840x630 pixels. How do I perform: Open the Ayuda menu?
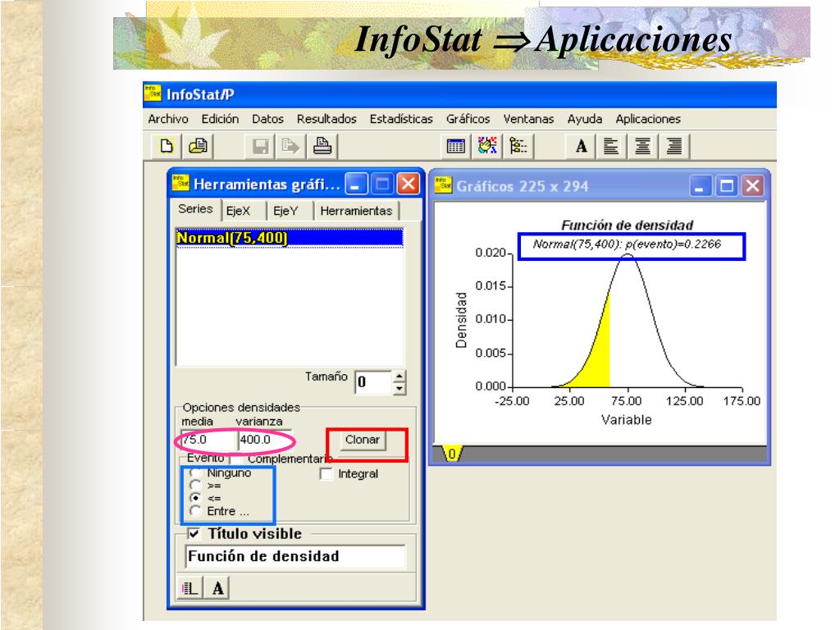585,119
